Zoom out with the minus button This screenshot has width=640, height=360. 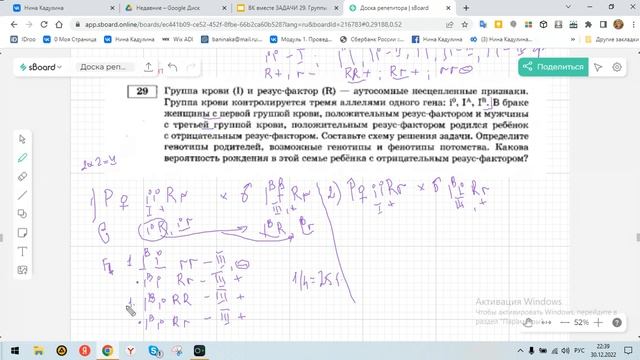pyautogui.click(x=564, y=322)
